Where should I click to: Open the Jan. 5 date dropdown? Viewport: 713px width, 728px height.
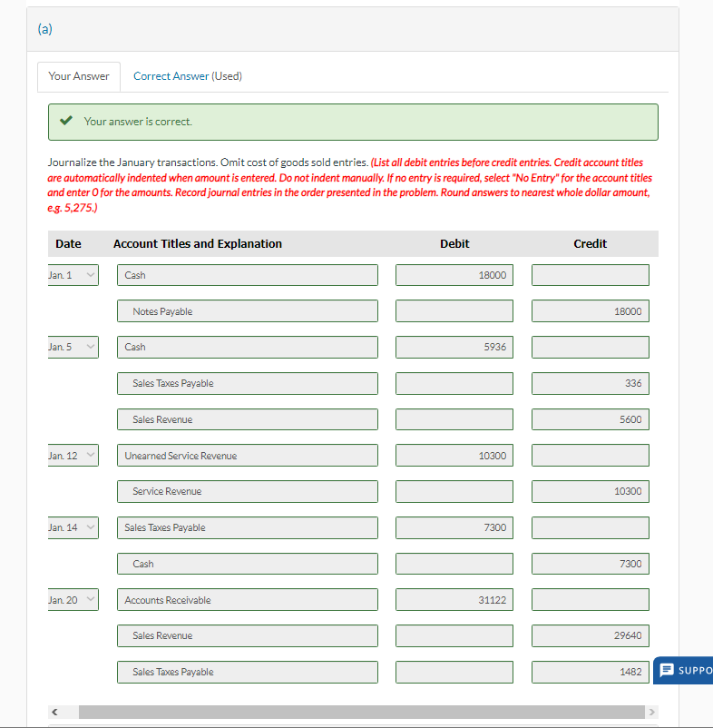[73, 347]
